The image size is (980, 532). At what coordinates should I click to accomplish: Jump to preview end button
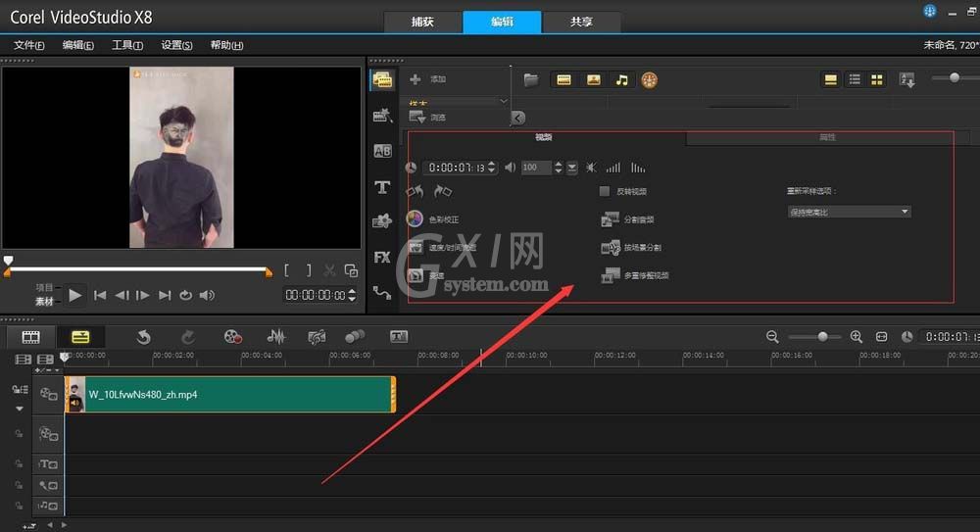point(165,295)
